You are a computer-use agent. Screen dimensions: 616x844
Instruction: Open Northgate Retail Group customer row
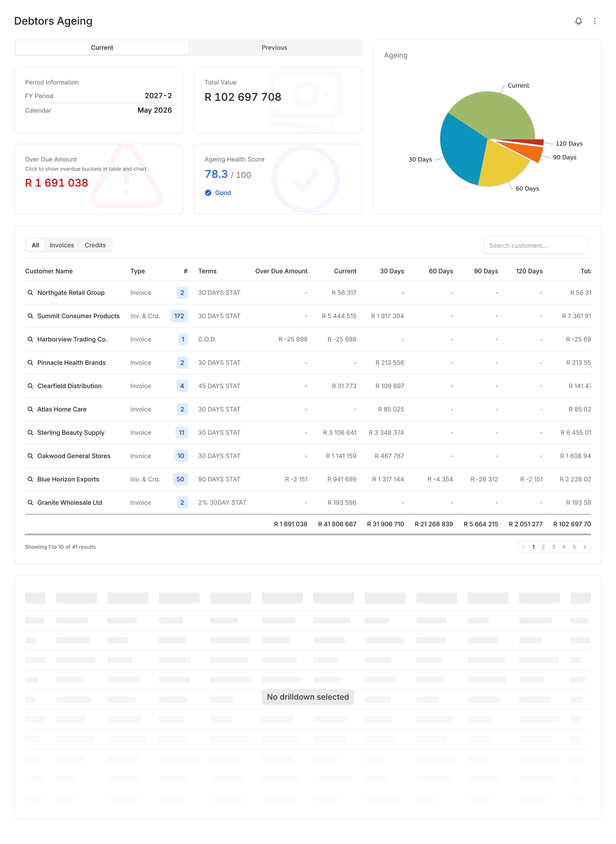[x=308, y=292]
